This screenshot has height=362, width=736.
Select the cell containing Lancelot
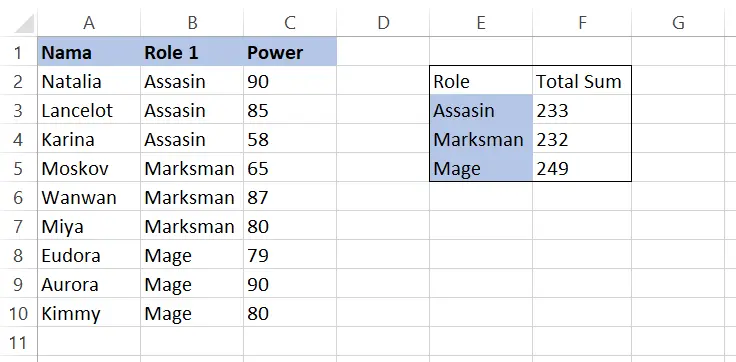pos(89,110)
